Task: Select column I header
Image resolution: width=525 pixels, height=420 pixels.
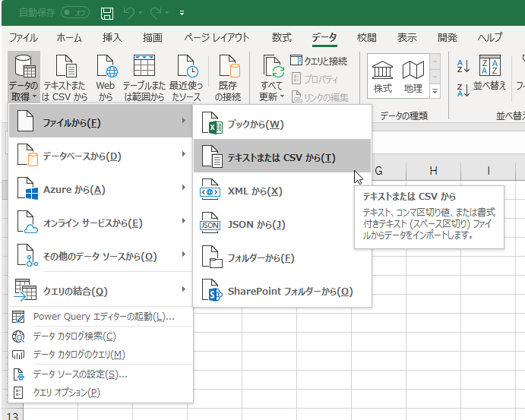Action: click(489, 171)
